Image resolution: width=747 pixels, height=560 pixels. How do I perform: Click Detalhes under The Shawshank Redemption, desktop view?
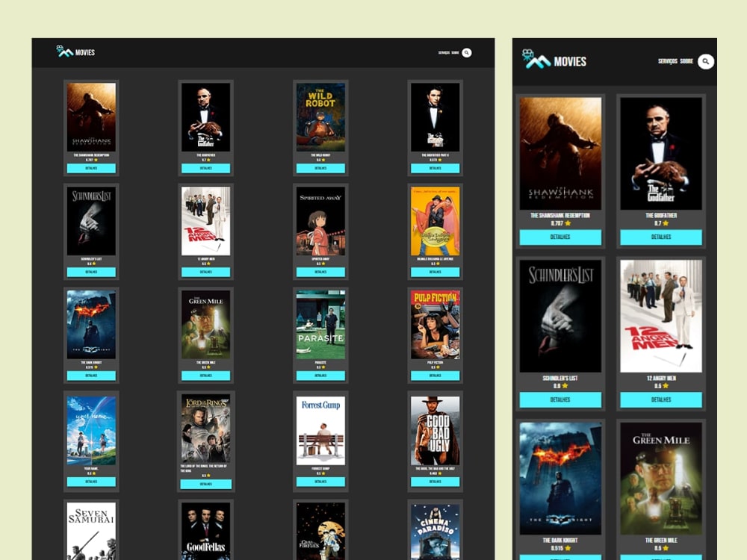(x=91, y=168)
